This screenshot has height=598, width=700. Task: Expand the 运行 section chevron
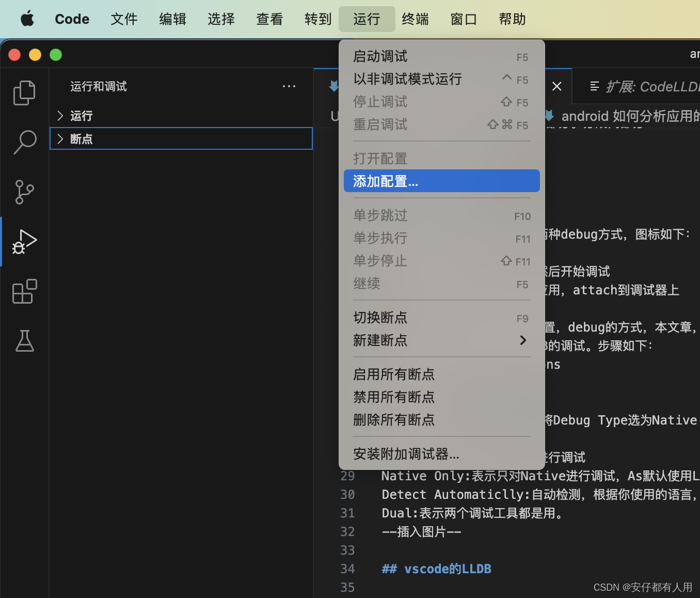coord(60,116)
